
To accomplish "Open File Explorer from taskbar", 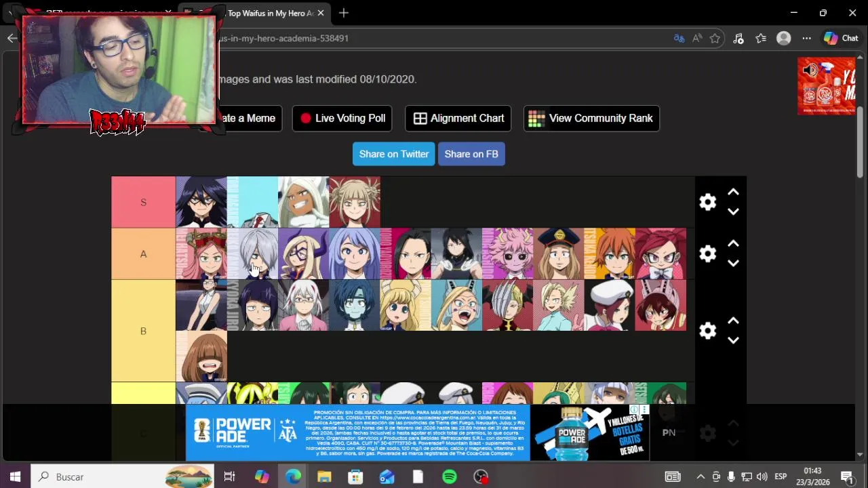I will point(324,476).
